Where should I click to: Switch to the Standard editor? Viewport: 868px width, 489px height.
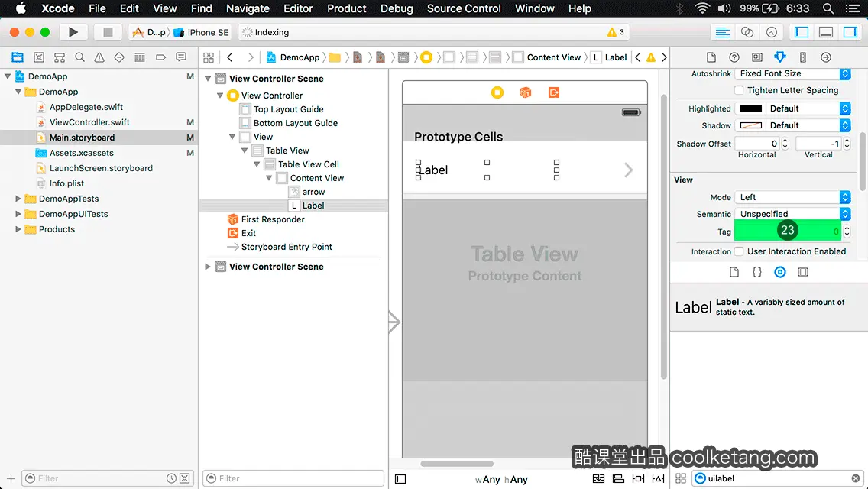point(722,32)
